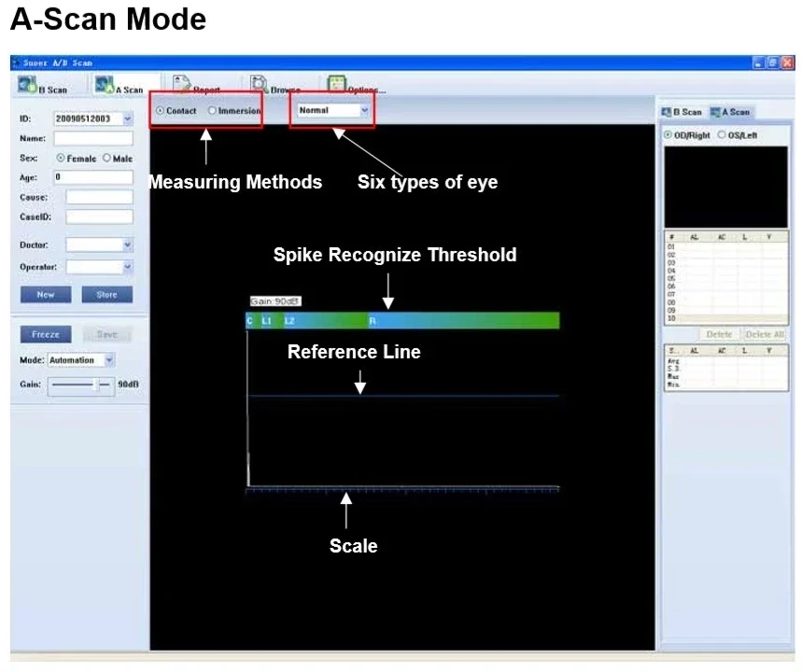Select row 05 in measurement table

[726, 278]
